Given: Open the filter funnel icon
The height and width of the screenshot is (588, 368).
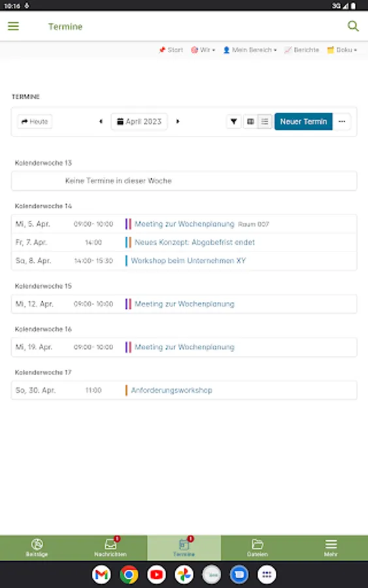Looking at the screenshot, I should [234, 122].
